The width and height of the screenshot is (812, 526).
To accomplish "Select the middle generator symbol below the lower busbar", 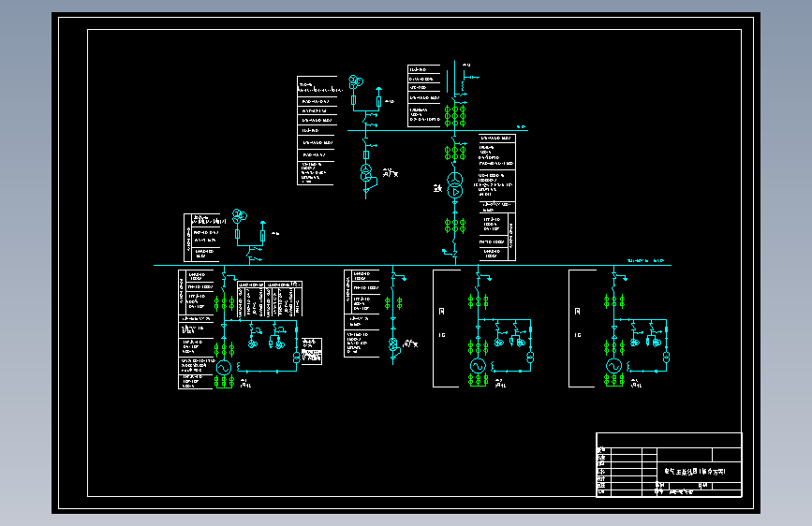I will (x=478, y=366).
